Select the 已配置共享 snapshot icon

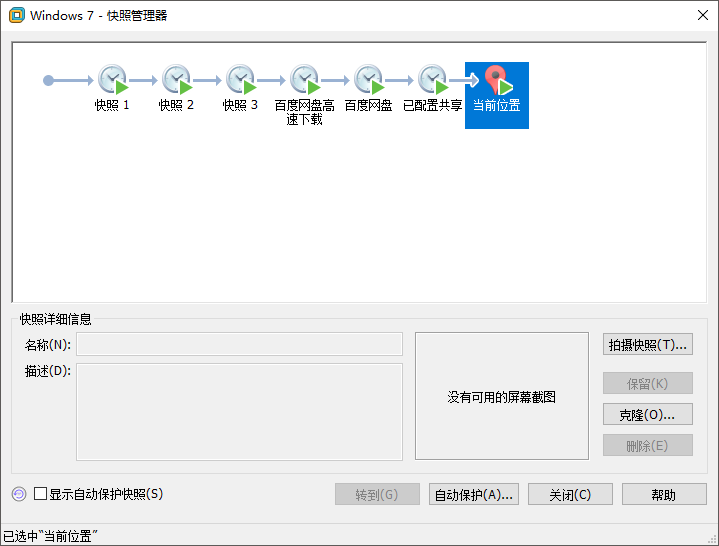433,80
